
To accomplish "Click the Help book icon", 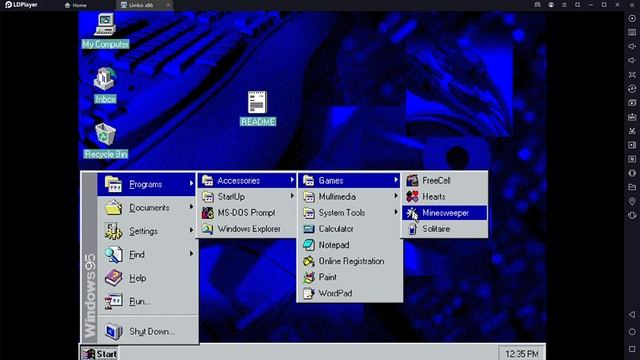I will coord(113,278).
